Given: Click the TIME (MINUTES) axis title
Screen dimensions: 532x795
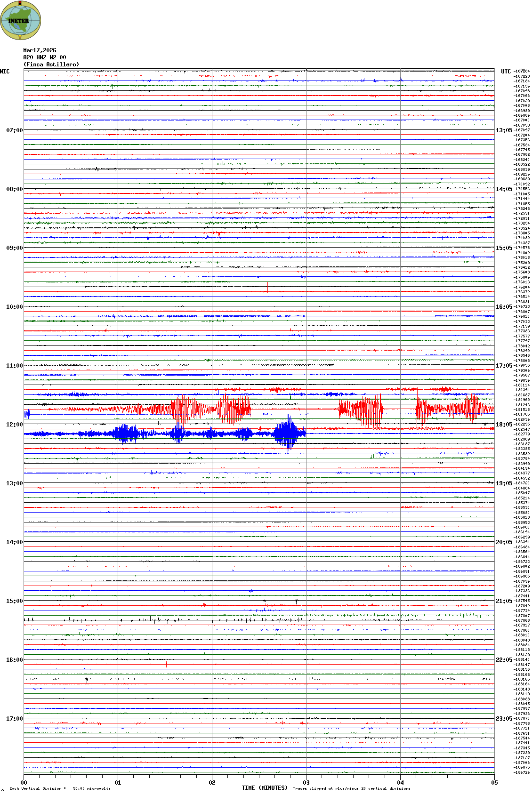Looking at the screenshot, I should (x=265, y=788).
